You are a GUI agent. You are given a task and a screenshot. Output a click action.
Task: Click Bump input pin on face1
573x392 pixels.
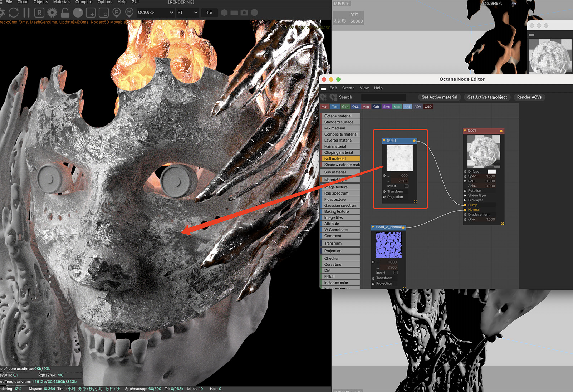click(465, 205)
